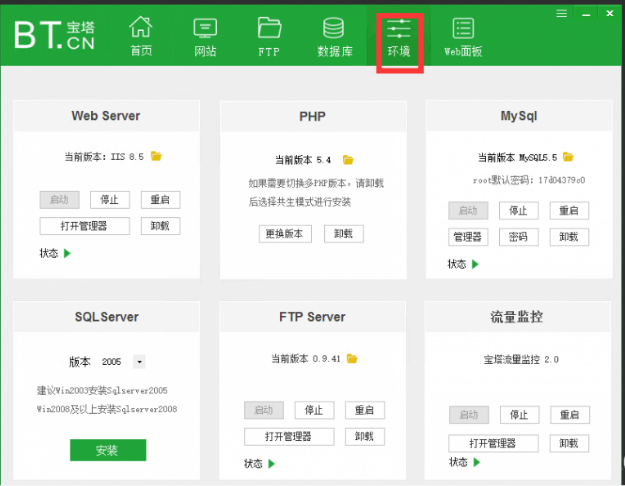Open the IIS 8.5 folder icon
The image size is (625, 486).
[x=156, y=156]
